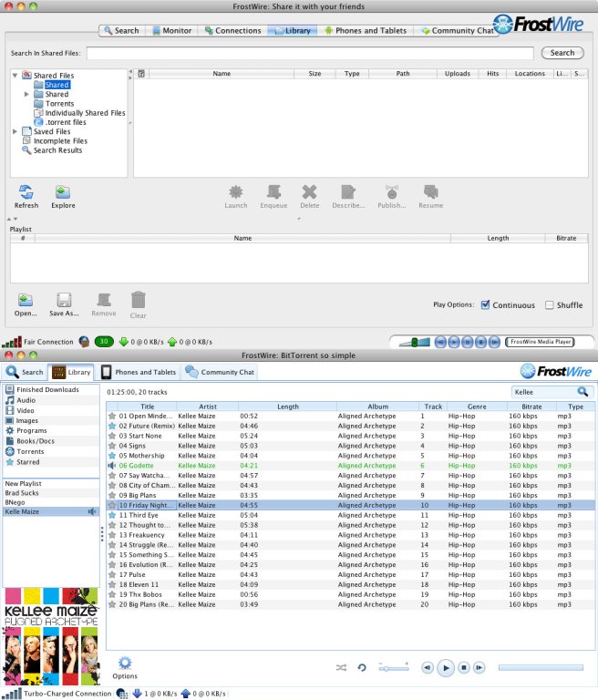Click the Search button beside shared files field

(x=562, y=53)
